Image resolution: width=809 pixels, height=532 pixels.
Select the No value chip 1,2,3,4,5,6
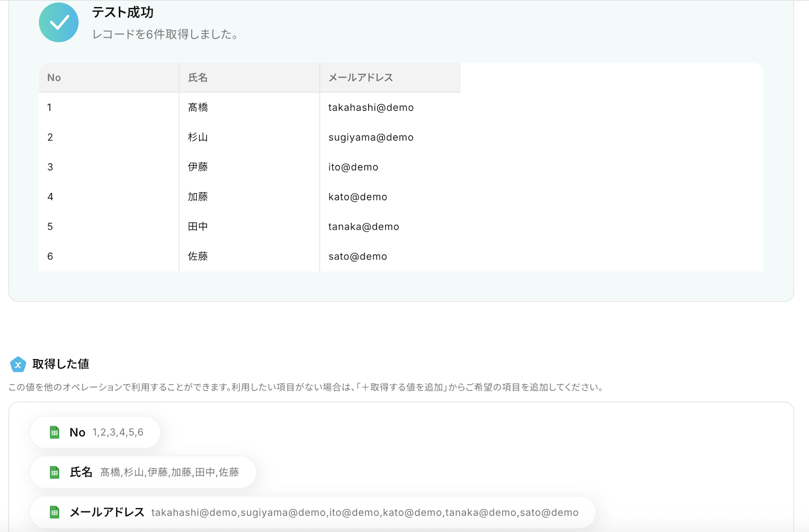coord(95,432)
